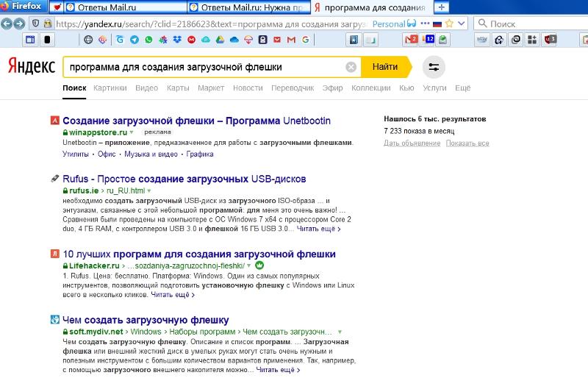This screenshot has width=588, height=378.
Task: Switch to the Переводчик search tab
Action: [x=293, y=88]
